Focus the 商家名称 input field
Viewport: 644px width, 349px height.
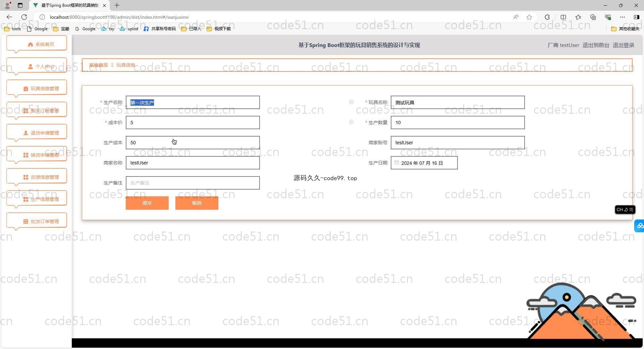tap(193, 163)
